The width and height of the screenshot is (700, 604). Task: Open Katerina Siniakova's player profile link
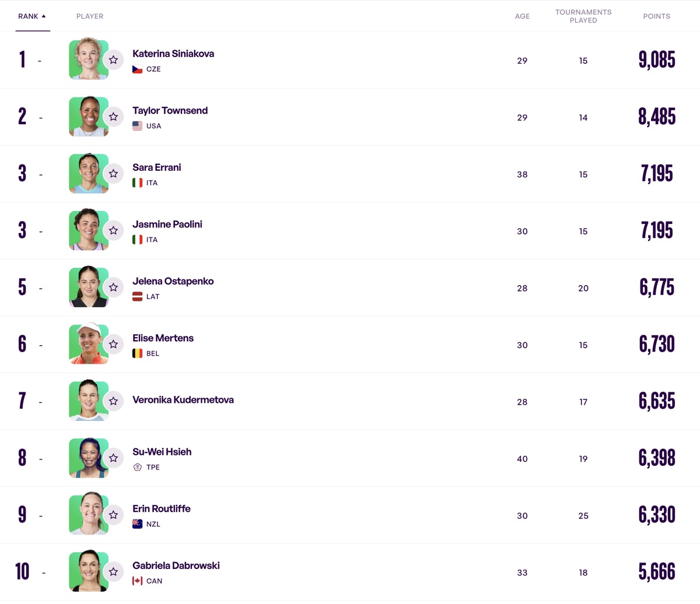(173, 54)
